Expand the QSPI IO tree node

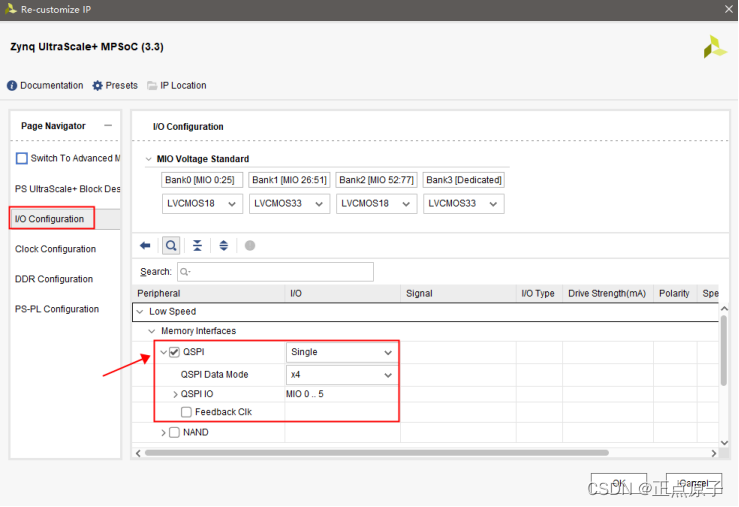click(x=175, y=394)
